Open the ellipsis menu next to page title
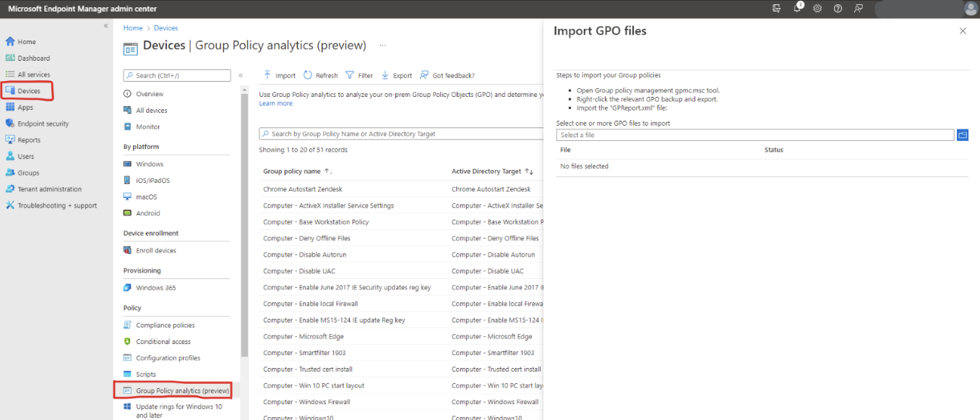The width and height of the screenshot is (980, 420). click(382, 46)
